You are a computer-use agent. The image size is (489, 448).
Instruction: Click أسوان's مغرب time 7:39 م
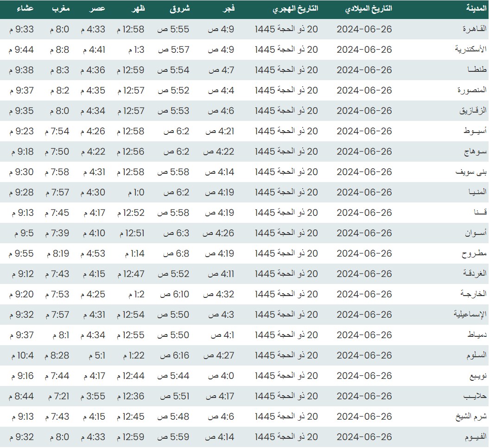point(57,233)
